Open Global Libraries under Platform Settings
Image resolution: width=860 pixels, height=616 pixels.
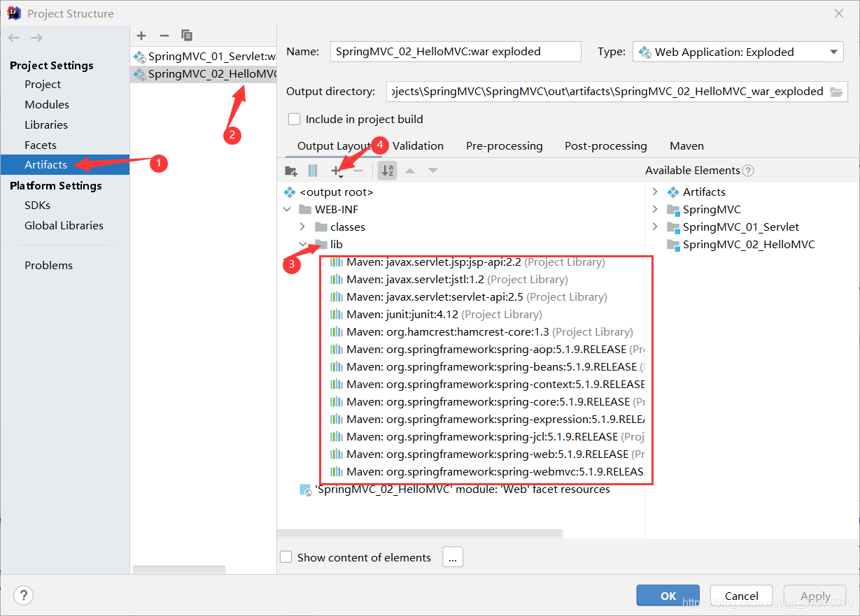point(64,226)
